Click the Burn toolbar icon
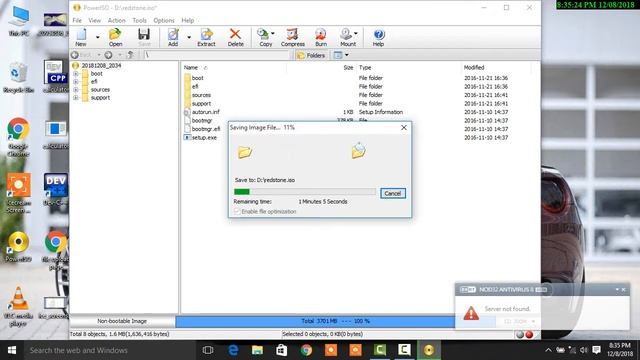Screen dimensions: 640x360 click(x=321, y=37)
